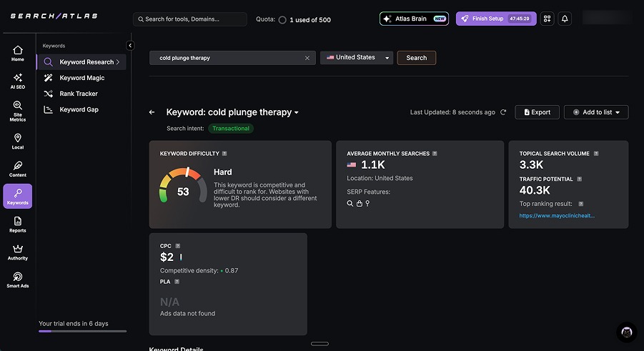Screen dimensions: 644x351
Task: Open Keyword Research menu item
Action: (x=81, y=62)
